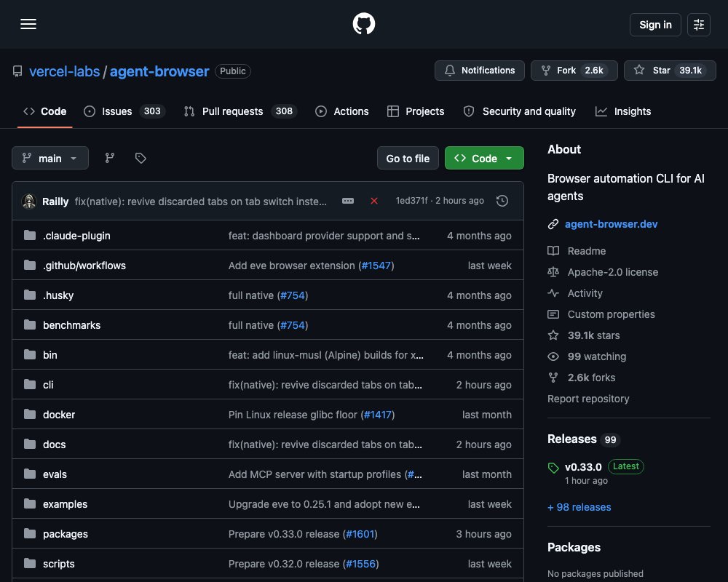The height and width of the screenshot is (582, 728).
Task: Open the .claude-plugin folder
Action: (76, 236)
